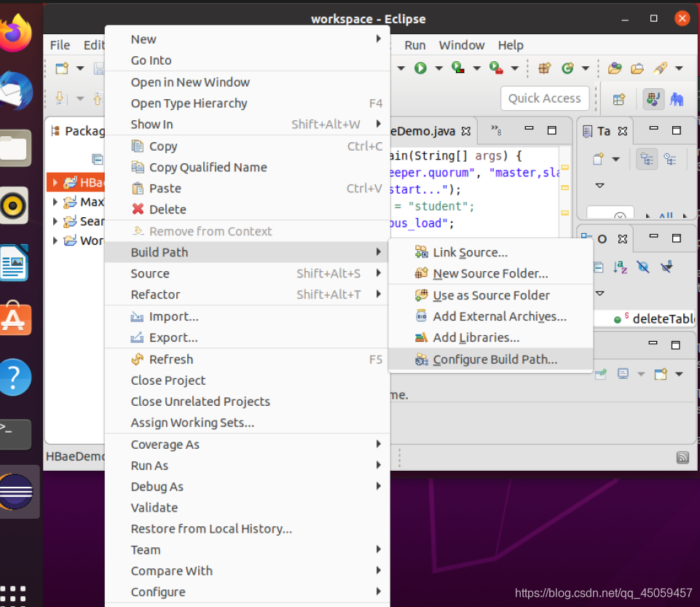Choose Link Source in submenu

click(x=491, y=252)
